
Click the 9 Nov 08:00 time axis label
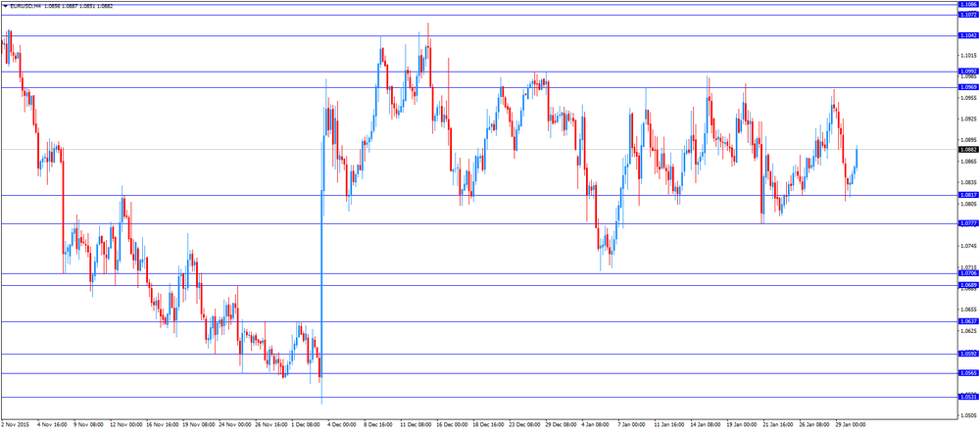tap(87, 423)
